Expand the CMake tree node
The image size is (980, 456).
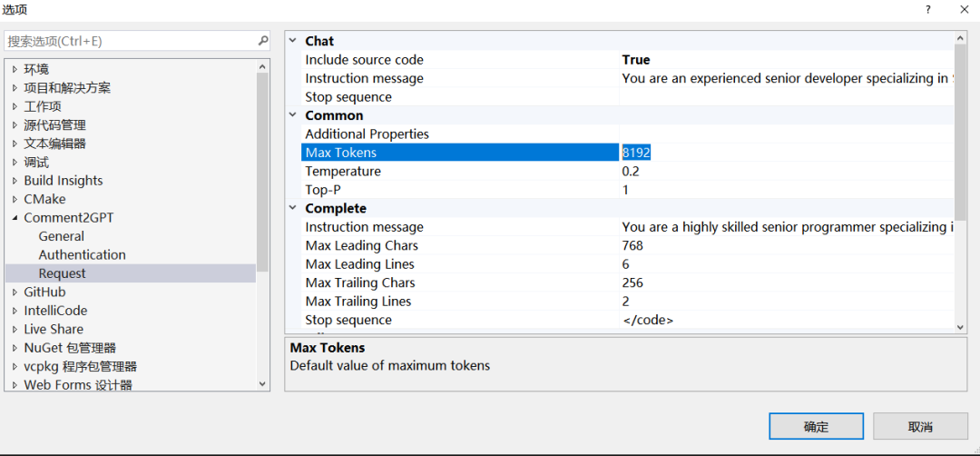coord(15,200)
